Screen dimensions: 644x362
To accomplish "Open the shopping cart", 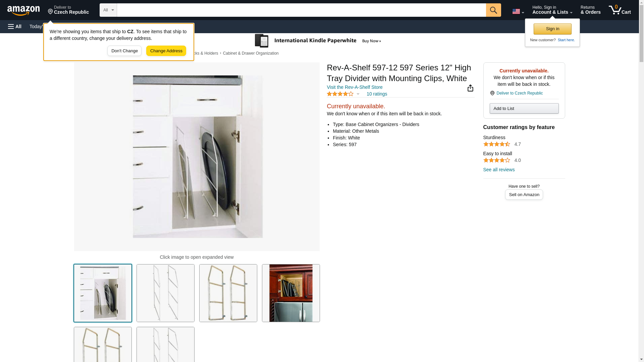I will pyautogui.click(x=620, y=10).
